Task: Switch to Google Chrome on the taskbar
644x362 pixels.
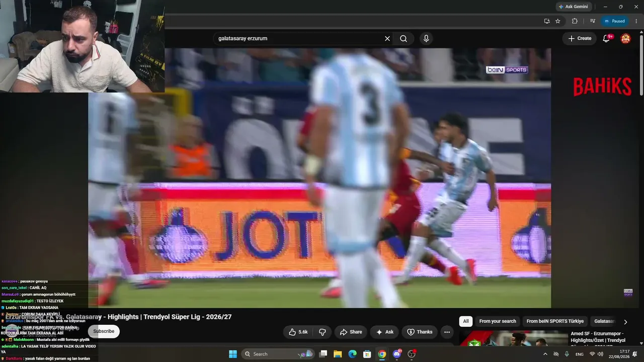Action: 382,354
